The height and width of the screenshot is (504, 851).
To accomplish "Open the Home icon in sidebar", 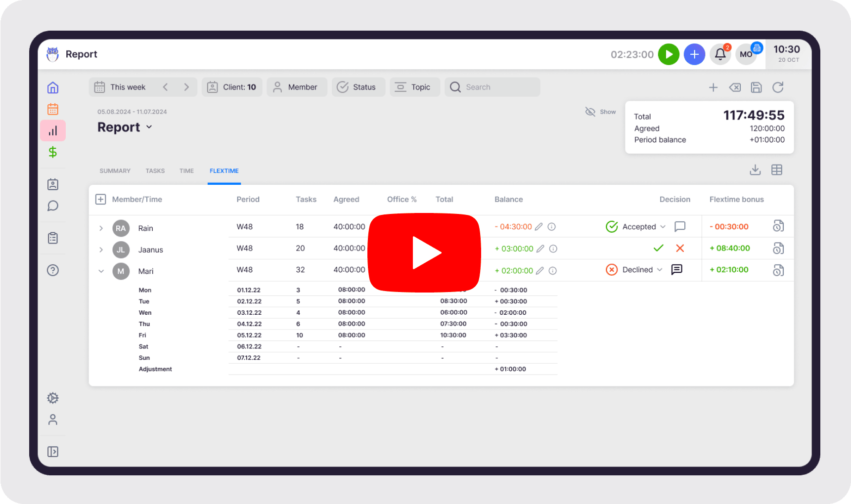I will pyautogui.click(x=53, y=87).
